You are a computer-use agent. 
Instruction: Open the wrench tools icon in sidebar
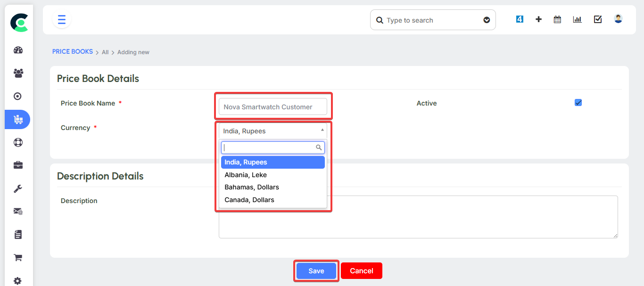click(18, 188)
